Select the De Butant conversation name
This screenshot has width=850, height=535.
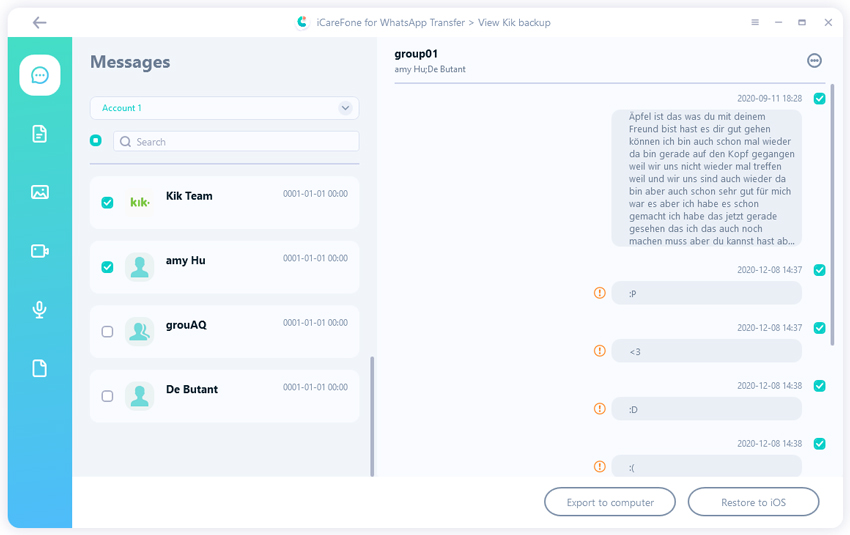[192, 389]
